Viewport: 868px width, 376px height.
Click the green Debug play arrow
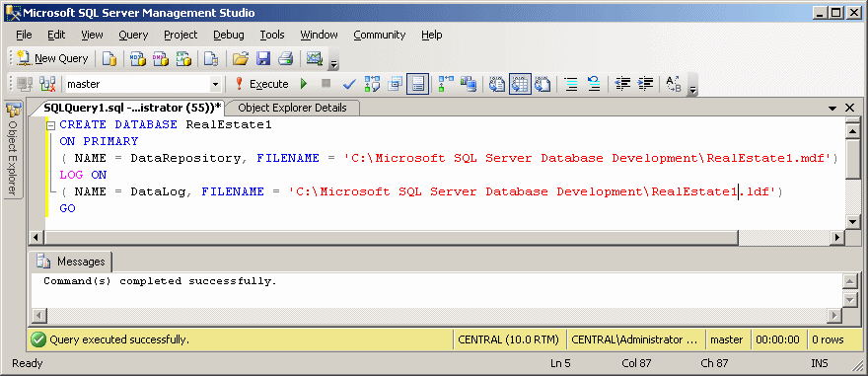click(304, 84)
